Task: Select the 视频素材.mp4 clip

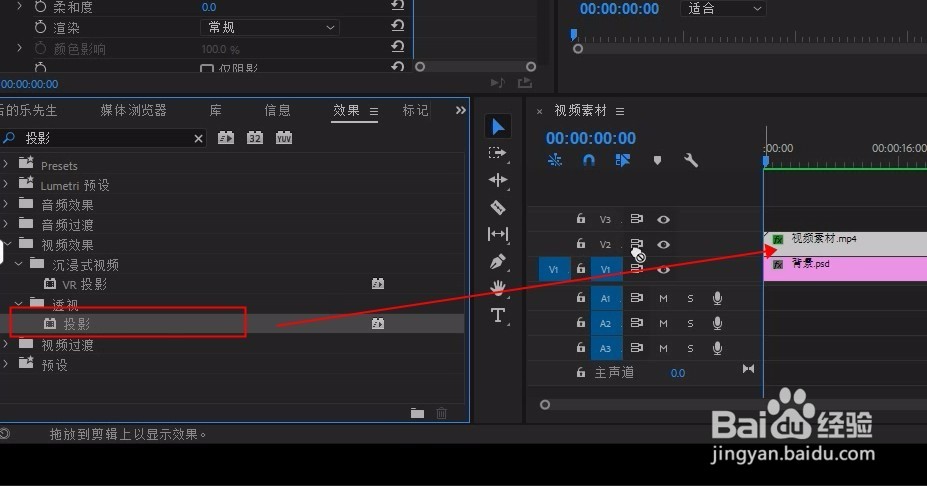Action: pyautogui.click(x=845, y=243)
